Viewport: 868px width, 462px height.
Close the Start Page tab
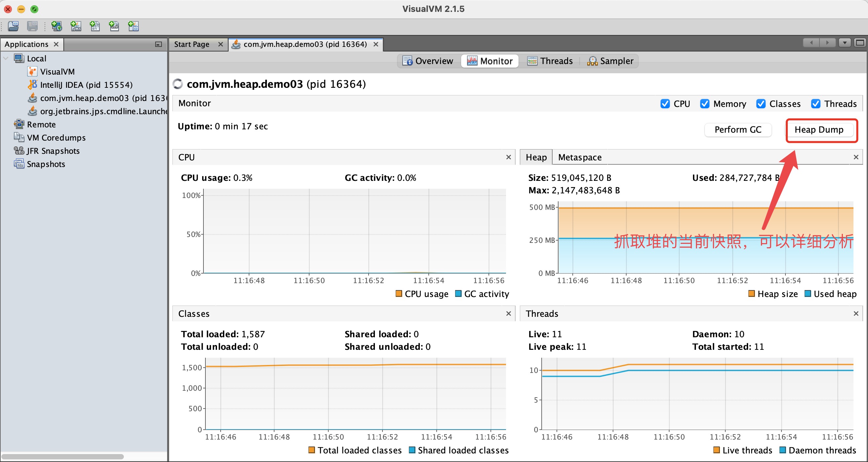tap(220, 44)
